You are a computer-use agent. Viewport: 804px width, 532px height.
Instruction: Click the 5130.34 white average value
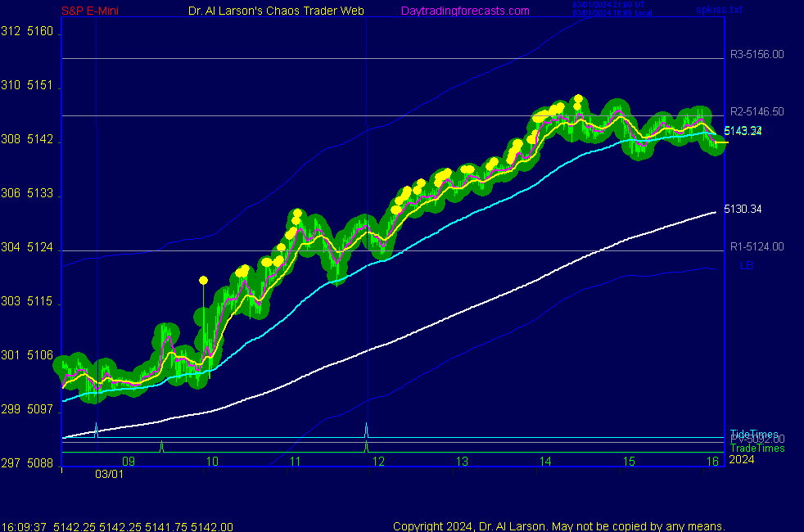click(743, 209)
